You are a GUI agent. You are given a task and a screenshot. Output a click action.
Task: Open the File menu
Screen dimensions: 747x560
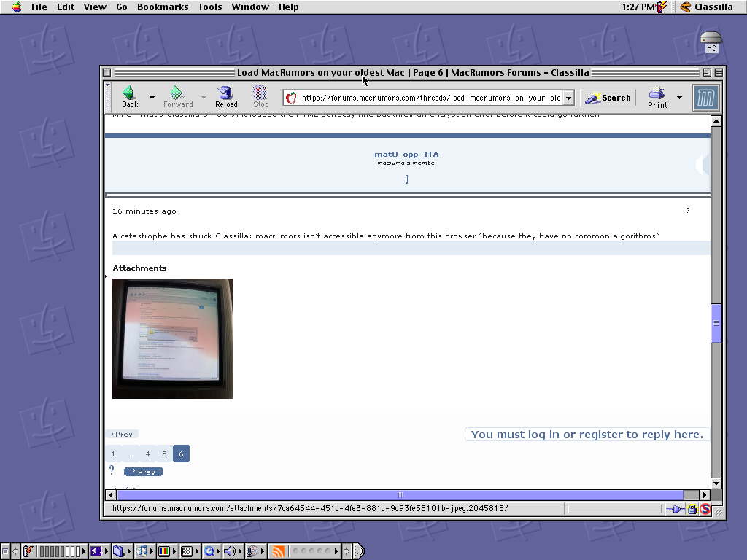(x=39, y=7)
